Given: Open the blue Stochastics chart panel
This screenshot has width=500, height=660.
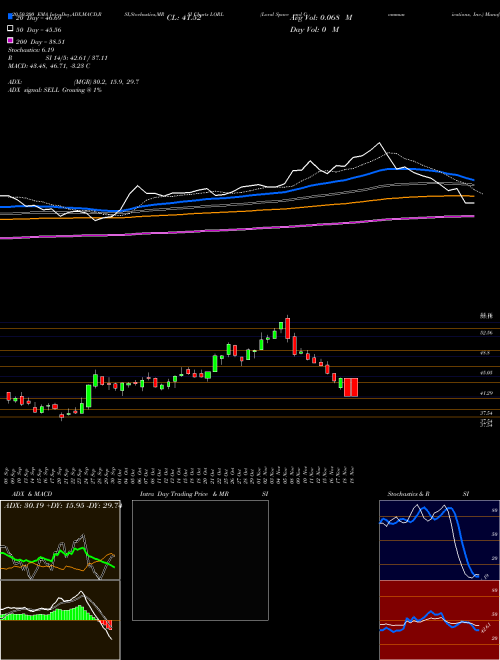Looking at the screenshot, I should tap(439, 540).
